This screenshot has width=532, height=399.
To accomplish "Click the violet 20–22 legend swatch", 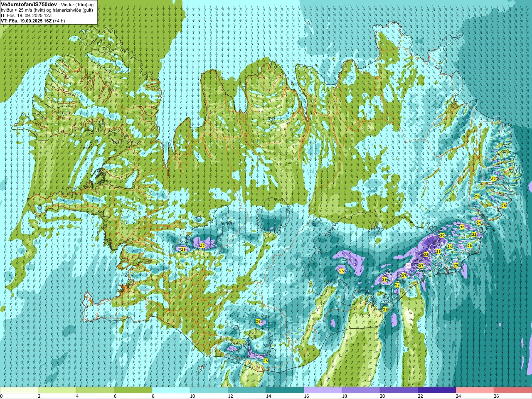I will point(399,390).
